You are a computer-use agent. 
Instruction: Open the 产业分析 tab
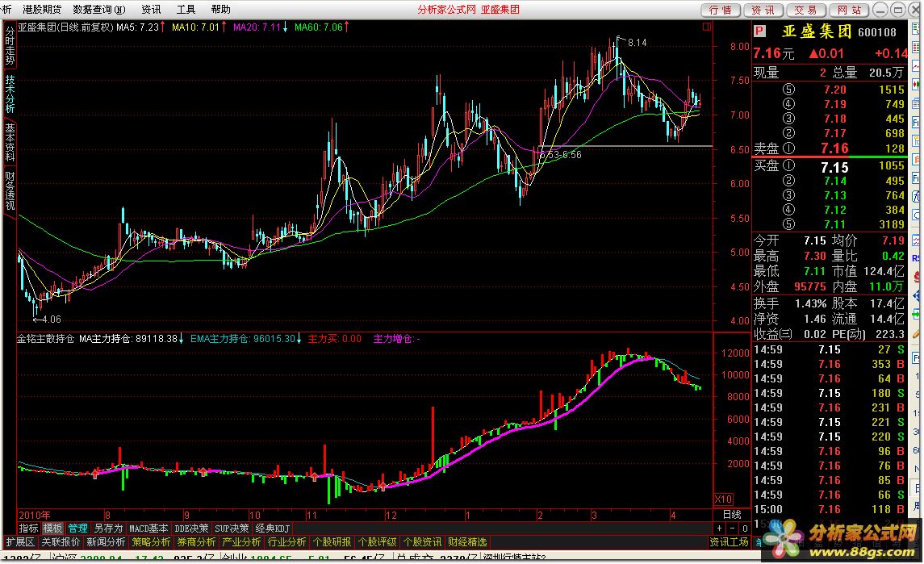pos(241,542)
